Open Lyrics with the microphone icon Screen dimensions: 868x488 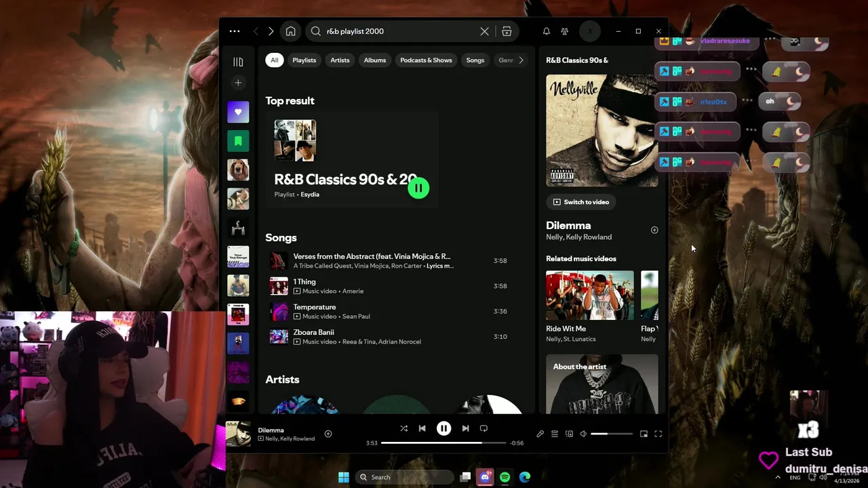[540, 434]
